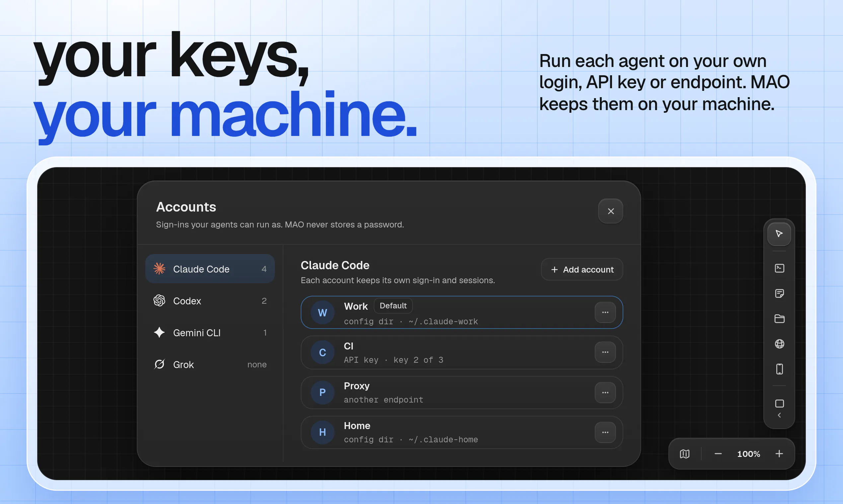Close the Accounts dialog
The image size is (843, 504).
pyautogui.click(x=610, y=211)
